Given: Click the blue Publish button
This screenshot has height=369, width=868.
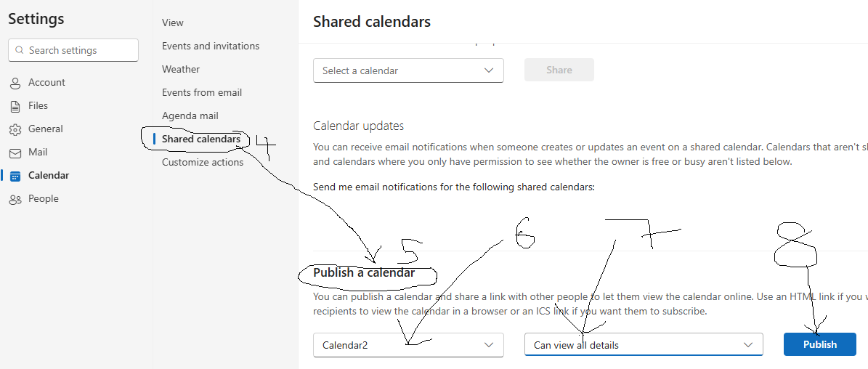Looking at the screenshot, I should point(820,344).
